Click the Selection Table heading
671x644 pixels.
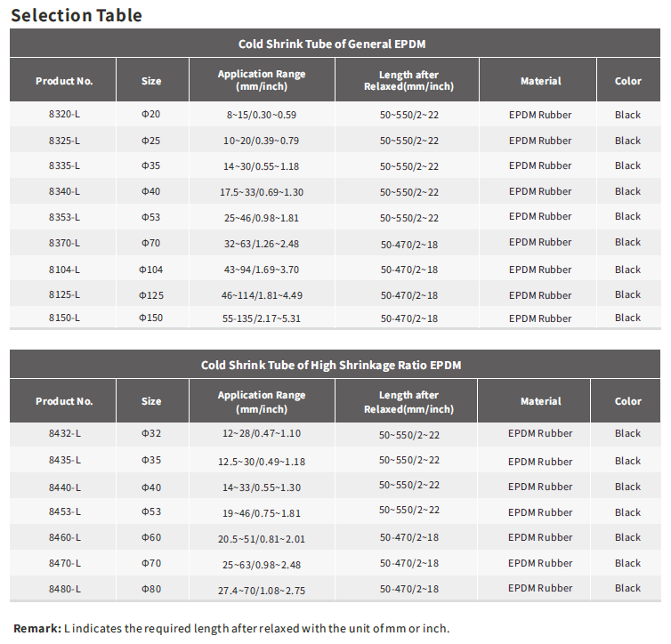[76, 15]
